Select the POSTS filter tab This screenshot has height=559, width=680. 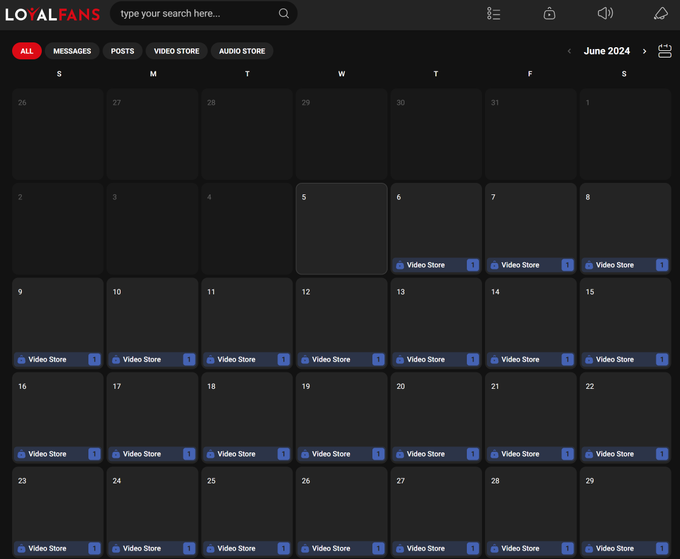(x=122, y=51)
